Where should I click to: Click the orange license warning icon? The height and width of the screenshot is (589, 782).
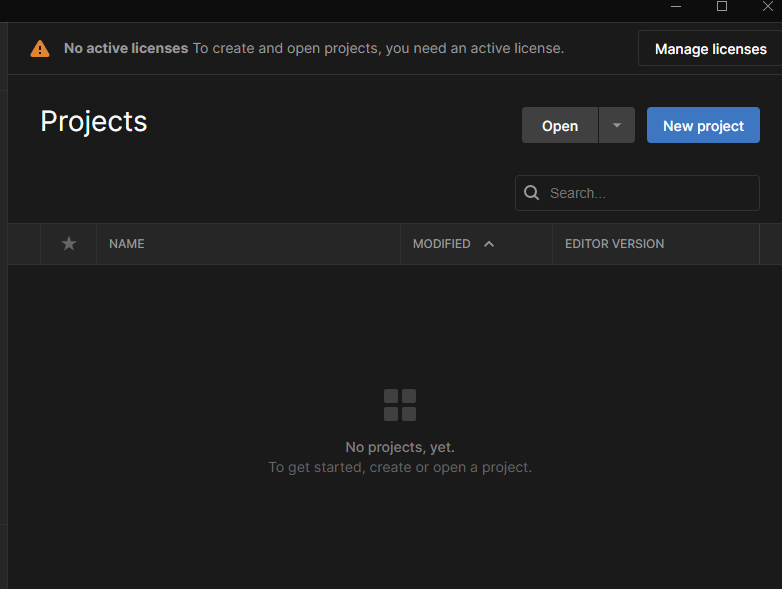(x=40, y=48)
